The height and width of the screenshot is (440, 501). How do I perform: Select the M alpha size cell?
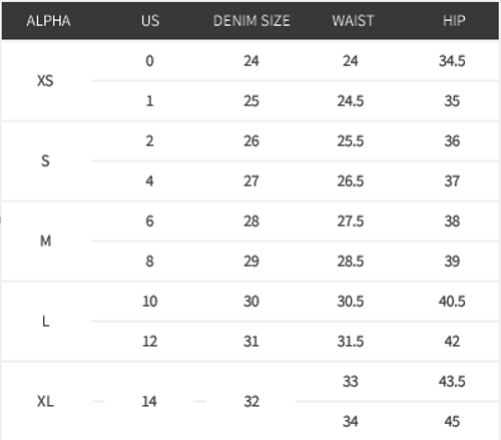(46, 241)
